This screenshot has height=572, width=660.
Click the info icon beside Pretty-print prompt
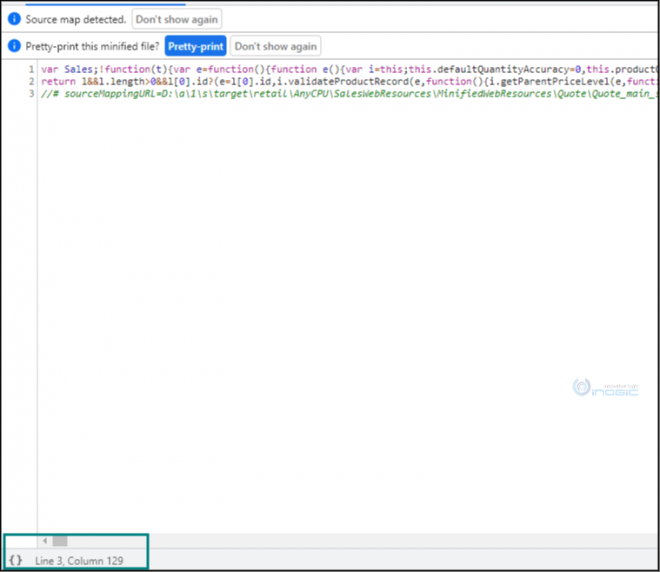click(x=14, y=46)
